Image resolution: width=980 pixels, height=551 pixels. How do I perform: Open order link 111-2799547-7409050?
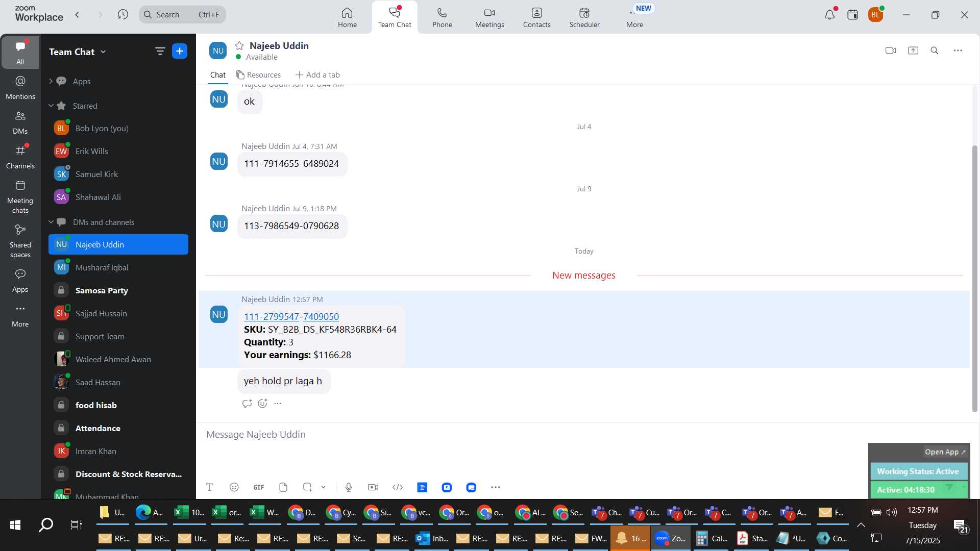(x=291, y=316)
